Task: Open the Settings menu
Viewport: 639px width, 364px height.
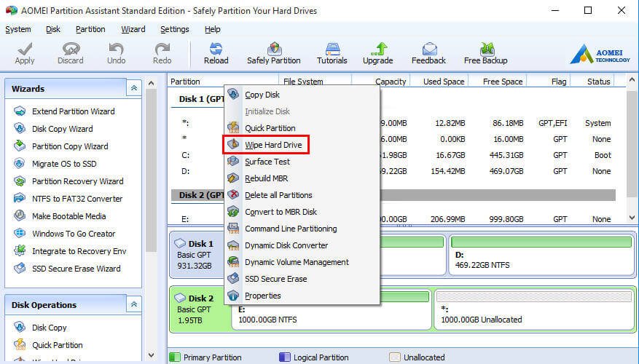Action: click(175, 29)
